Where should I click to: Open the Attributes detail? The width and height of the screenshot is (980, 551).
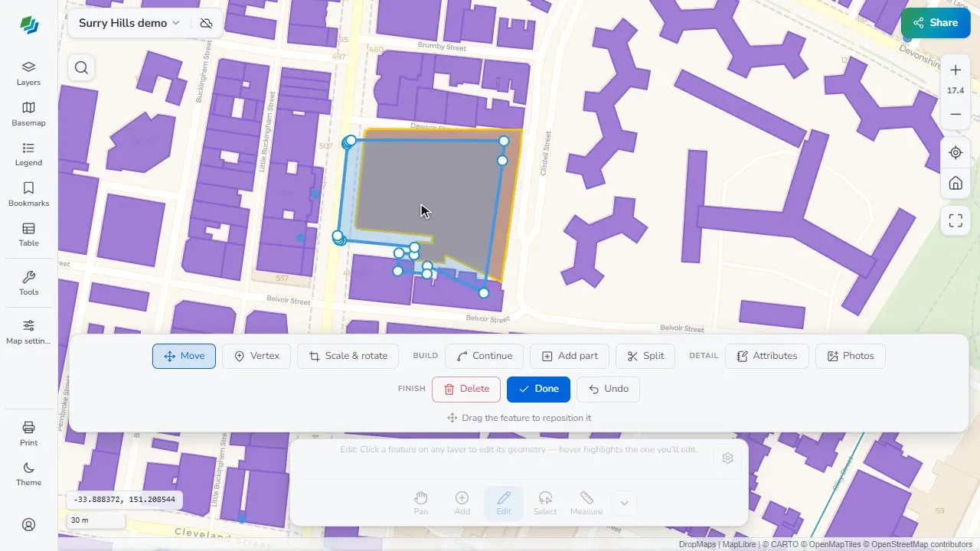766,356
